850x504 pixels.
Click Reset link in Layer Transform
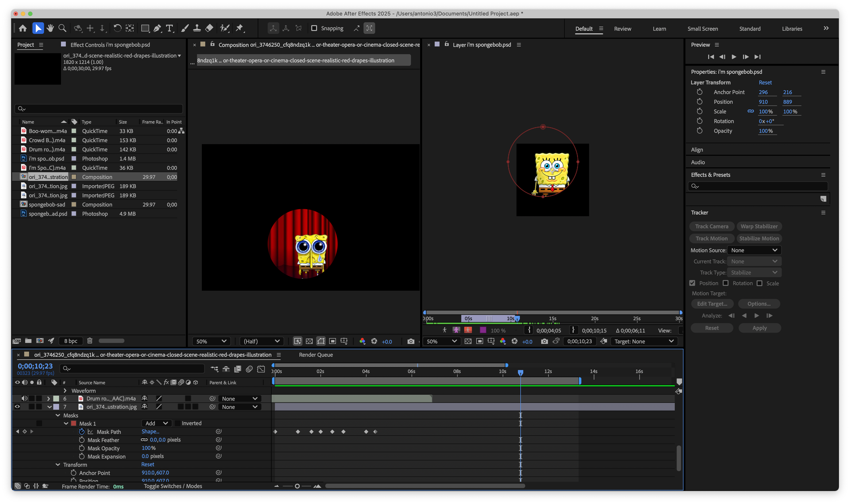tap(765, 82)
